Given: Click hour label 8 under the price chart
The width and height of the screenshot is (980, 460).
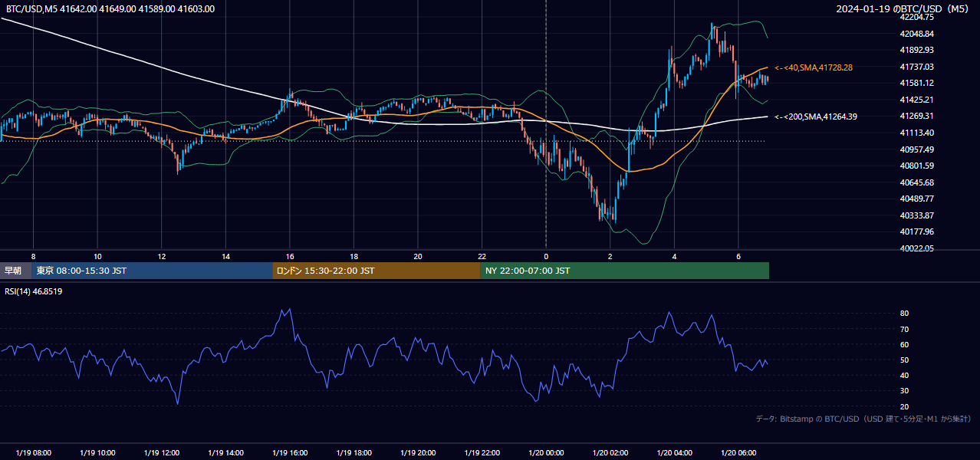Looking at the screenshot, I should (33, 256).
